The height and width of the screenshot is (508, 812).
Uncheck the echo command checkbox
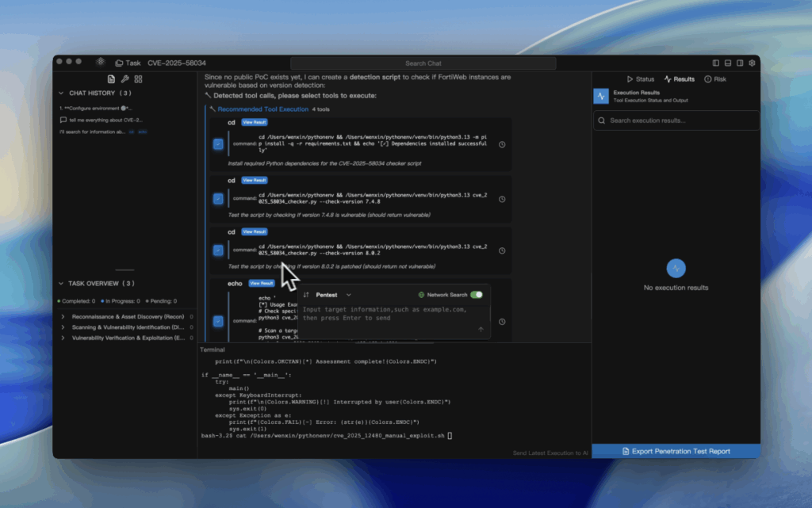click(218, 321)
